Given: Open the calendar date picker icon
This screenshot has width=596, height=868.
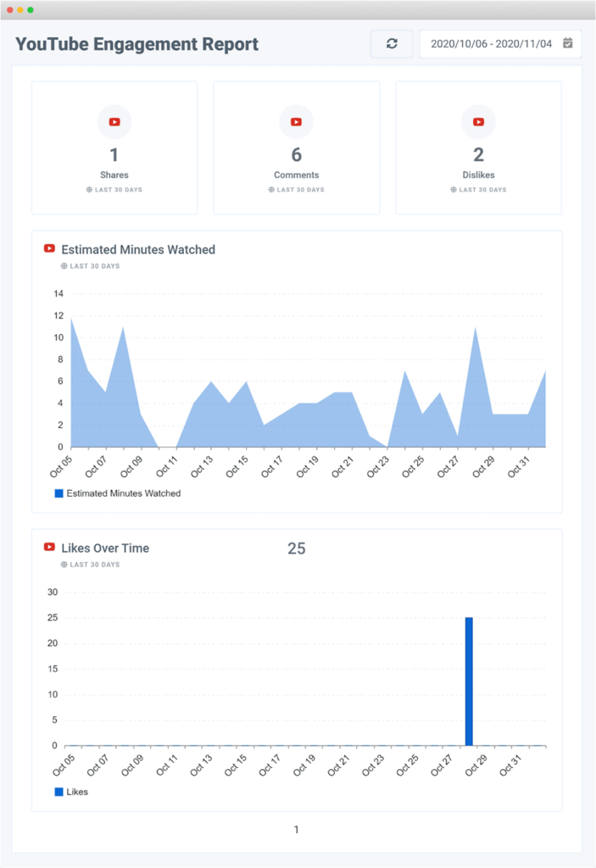Looking at the screenshot, I should click(568, 43).
